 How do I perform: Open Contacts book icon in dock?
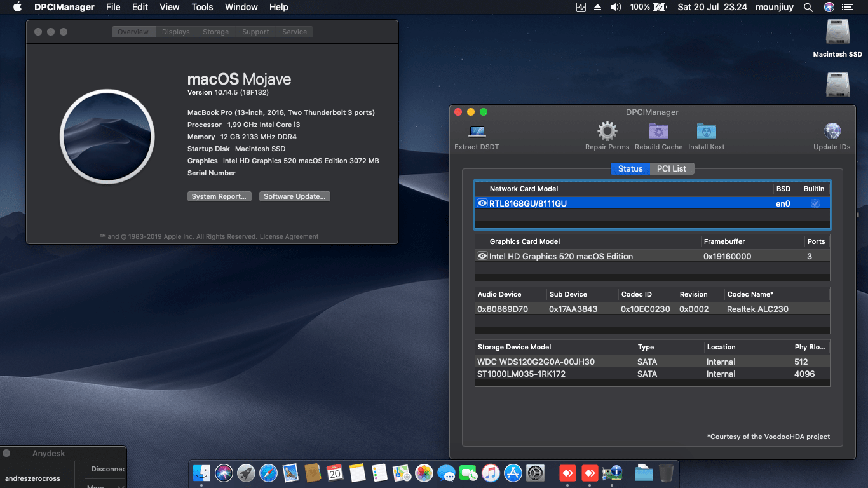[x=313, y=473]
